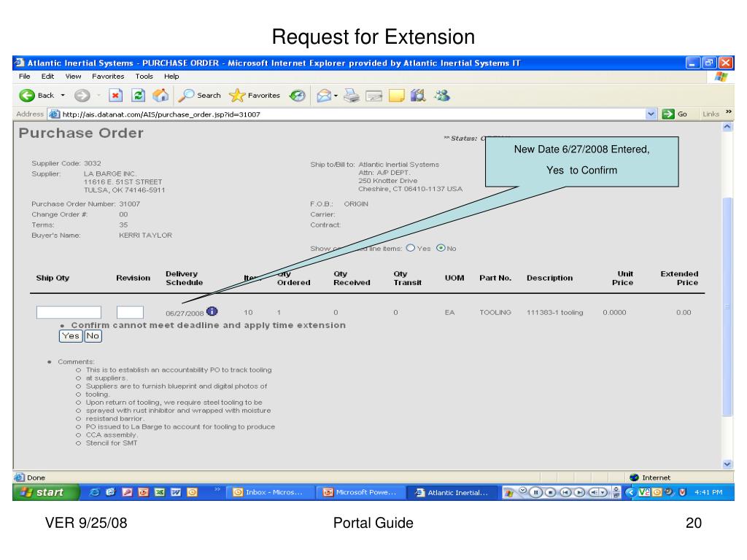747x560 pixels.
Task: Click the Internet zone globe in status bar
Action: pos(634,478)
